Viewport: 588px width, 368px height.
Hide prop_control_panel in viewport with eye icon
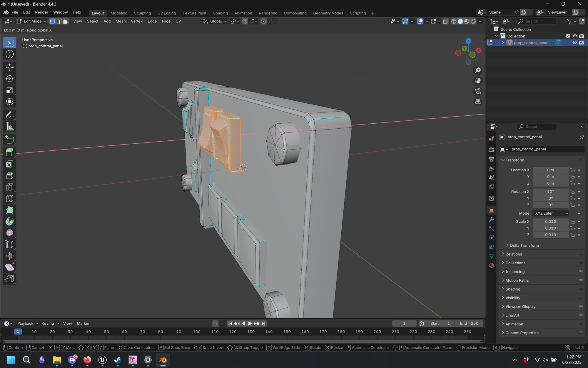pos(574,43)
